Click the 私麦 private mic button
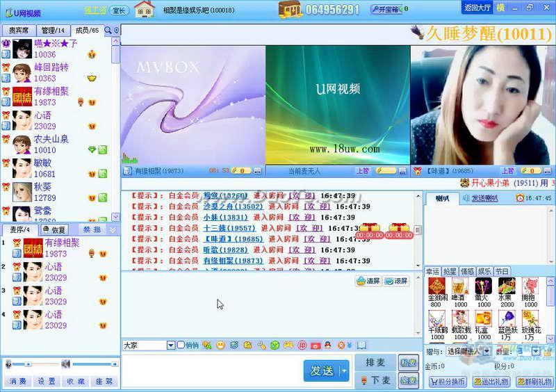This screenshot has width=556, height=392. pyautogui.click(x=408, y=363)
